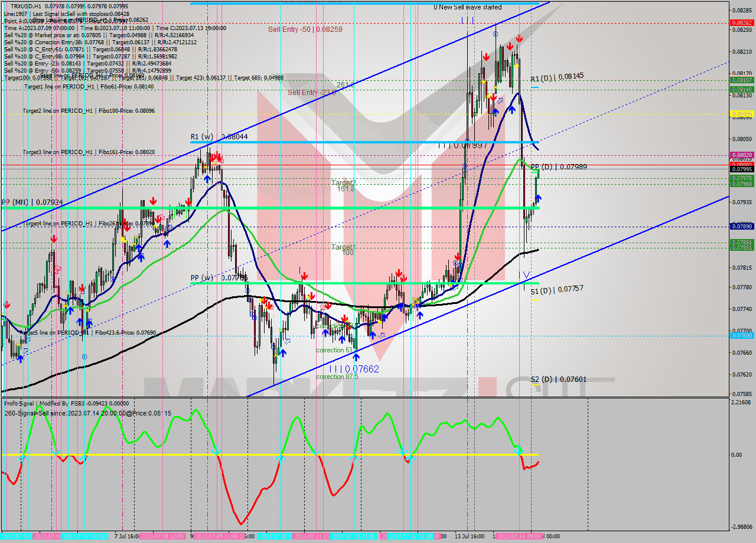
Task: Click the '0 New Sell wave started' label
Action: click(467, 7)
